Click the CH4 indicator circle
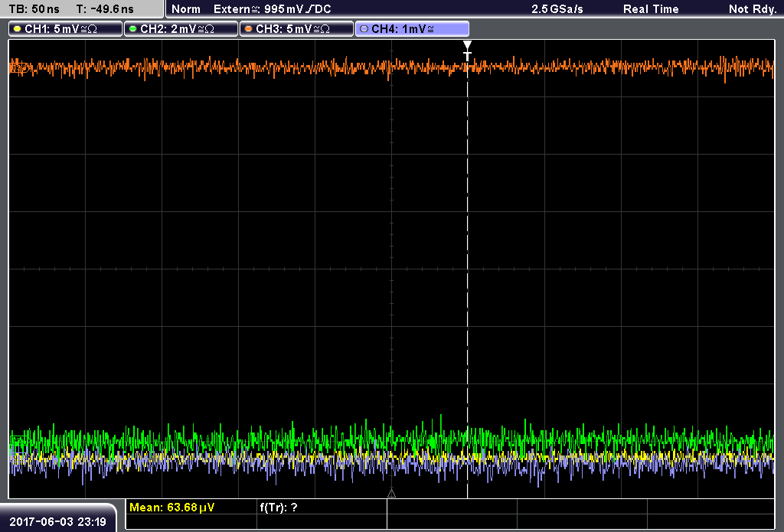 364,29
